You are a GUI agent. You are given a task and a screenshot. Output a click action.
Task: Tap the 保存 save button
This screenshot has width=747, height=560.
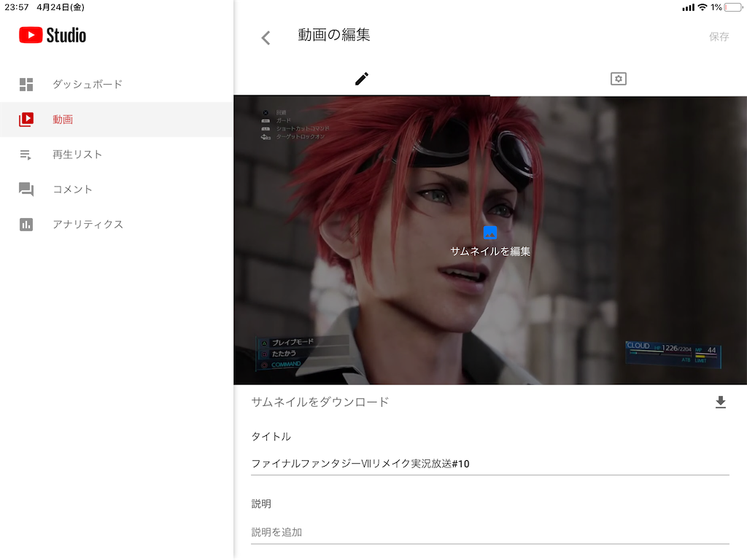(719, 36)
